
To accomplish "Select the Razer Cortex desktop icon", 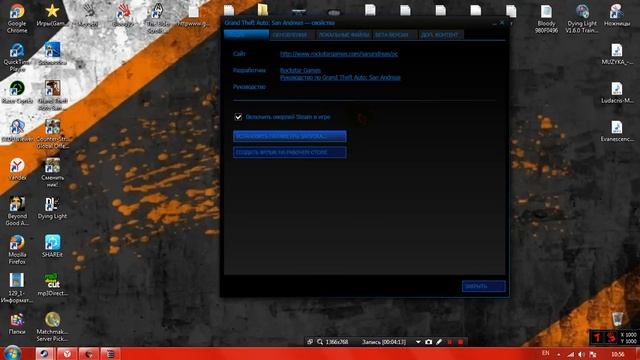I will (x=17, y=92).
